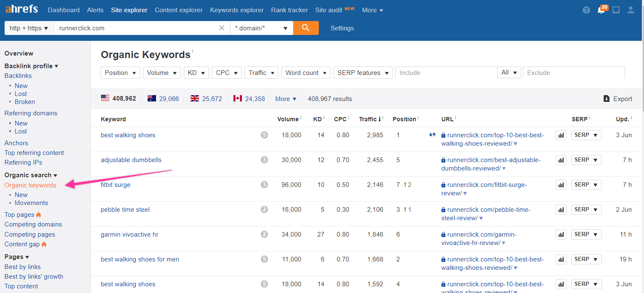Open SERP dropdown for fitbit surge row
The height and width of the screenshot is (293, 644).
[586, 184]
